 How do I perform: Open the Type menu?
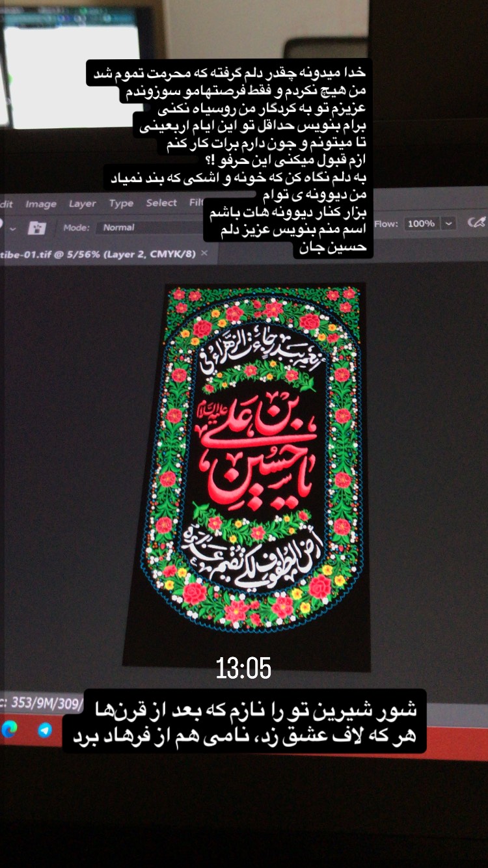click(x=121, y=203)
